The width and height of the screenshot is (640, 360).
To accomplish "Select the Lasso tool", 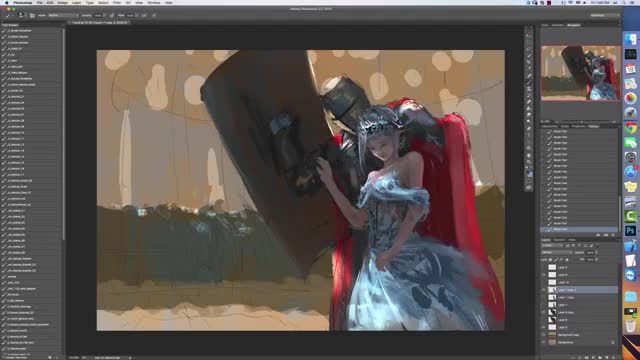I will (529, 49).
